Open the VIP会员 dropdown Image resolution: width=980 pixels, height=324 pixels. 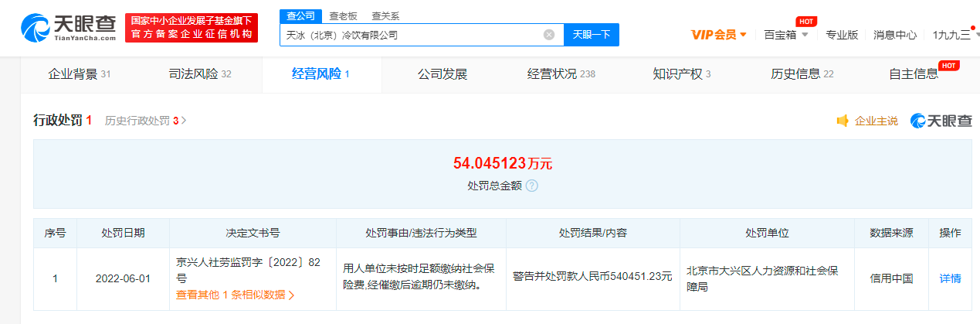click(x=719, y=35)
